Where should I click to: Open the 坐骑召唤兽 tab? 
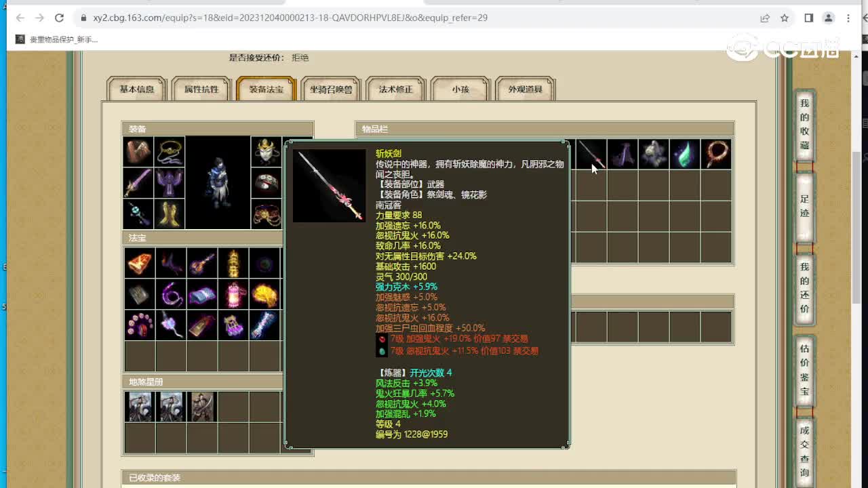[331, 89]
